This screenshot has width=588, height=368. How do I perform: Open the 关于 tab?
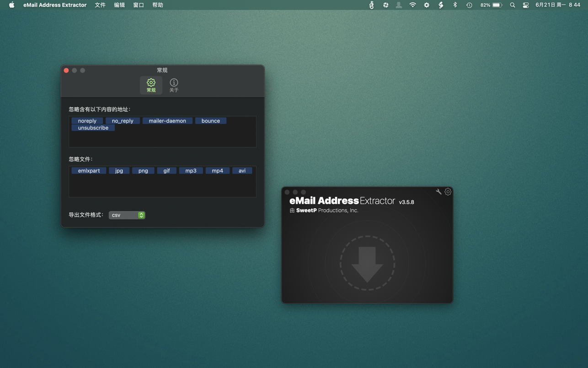point(174,85)
